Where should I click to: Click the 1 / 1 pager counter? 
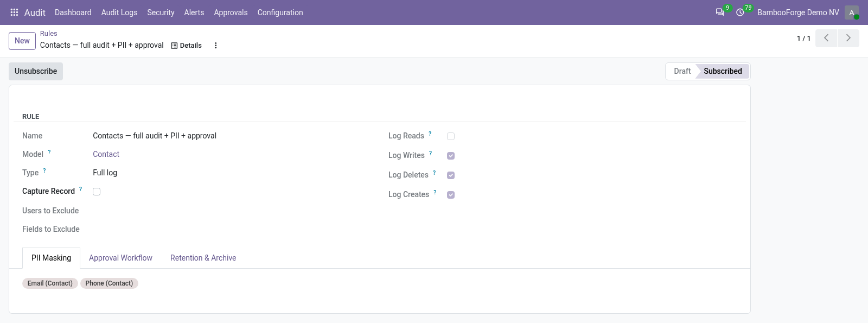click(803, 39)
